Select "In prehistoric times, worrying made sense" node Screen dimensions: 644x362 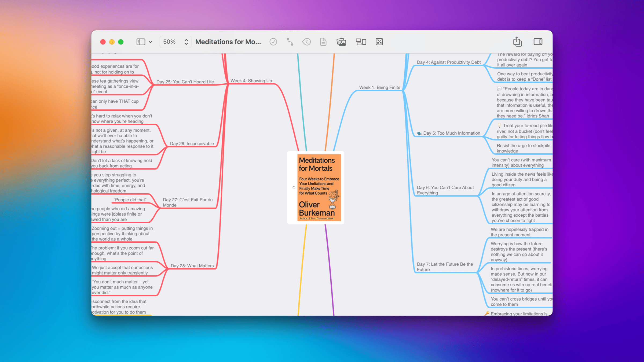point(521,279)
